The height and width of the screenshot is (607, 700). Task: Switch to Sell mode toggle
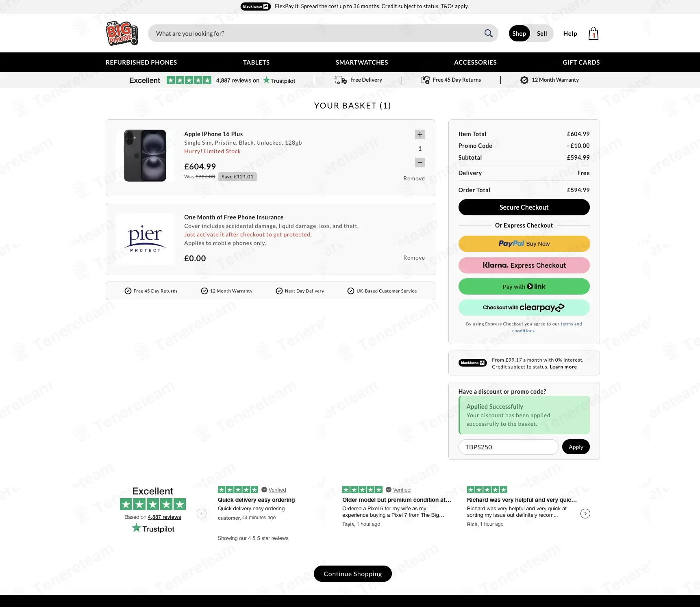pos(542,33)
